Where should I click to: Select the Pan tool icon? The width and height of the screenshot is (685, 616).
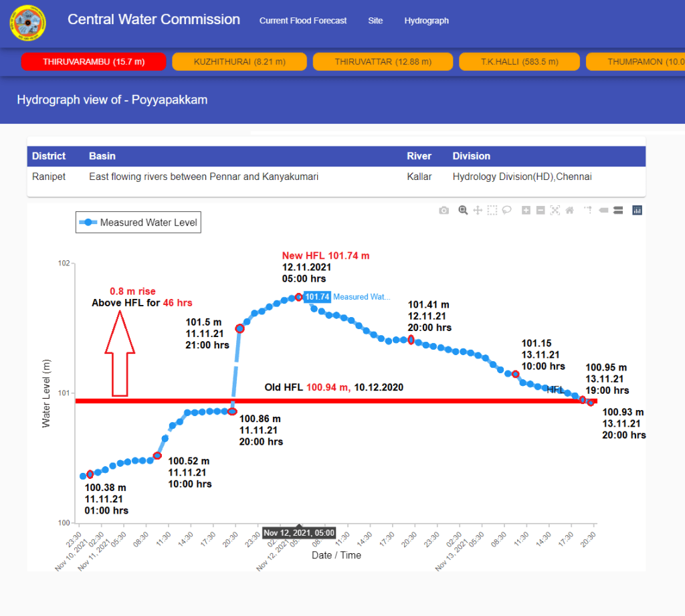pyautogui.click(x=478, y=211)
